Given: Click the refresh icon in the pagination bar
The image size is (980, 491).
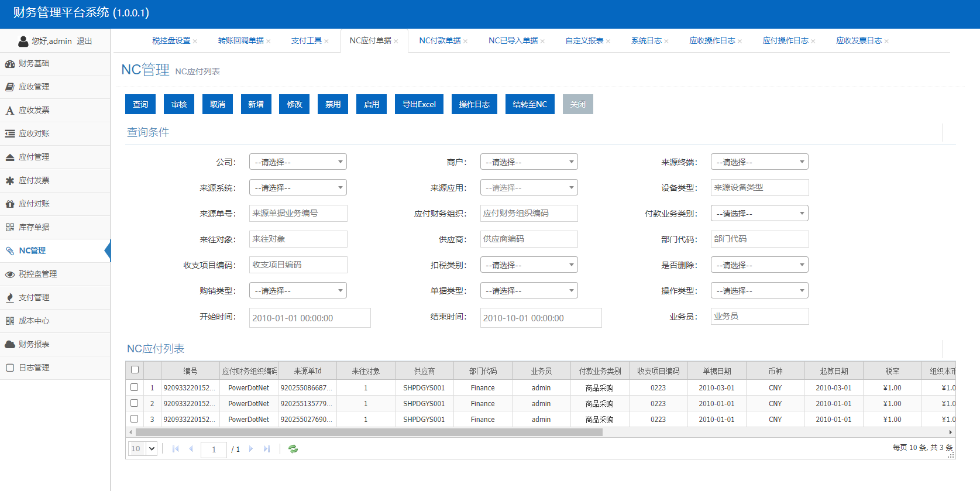Looking at the screenshot, I should click(293, 449).
